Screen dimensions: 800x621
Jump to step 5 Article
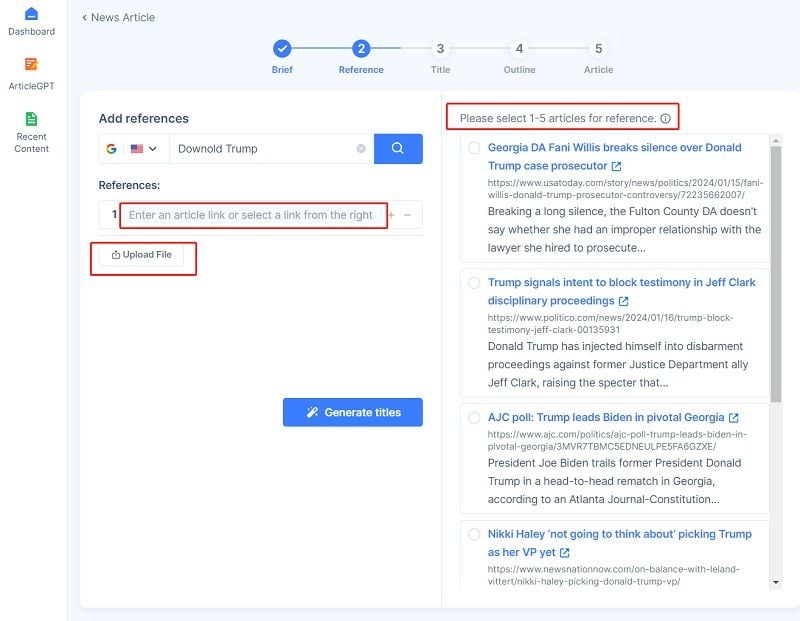598,49
